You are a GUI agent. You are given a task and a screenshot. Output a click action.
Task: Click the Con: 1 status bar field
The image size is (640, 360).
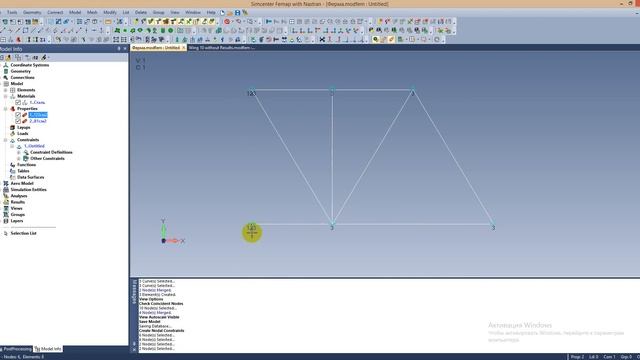click(x=609, y=357)
